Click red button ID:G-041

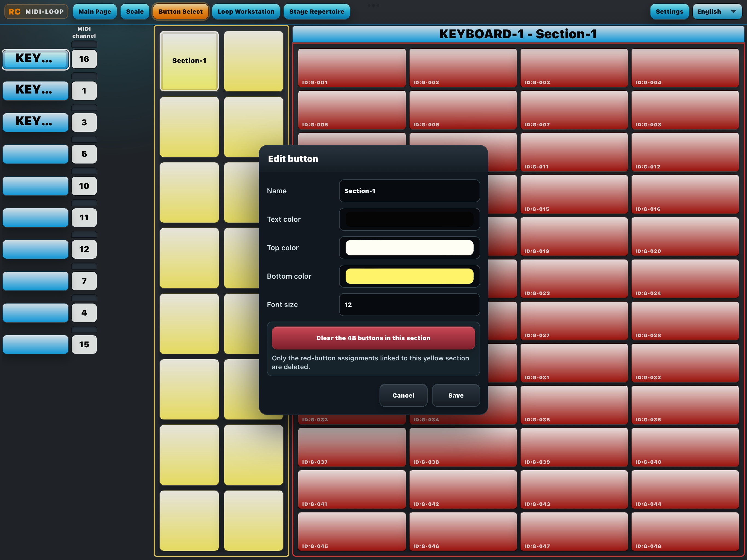click(x=352, y=489)
